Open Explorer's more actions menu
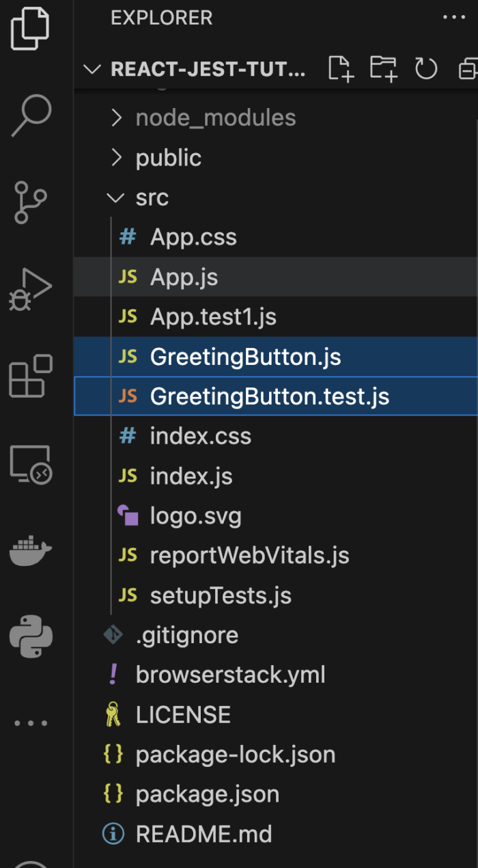 (x=454, y=17)
